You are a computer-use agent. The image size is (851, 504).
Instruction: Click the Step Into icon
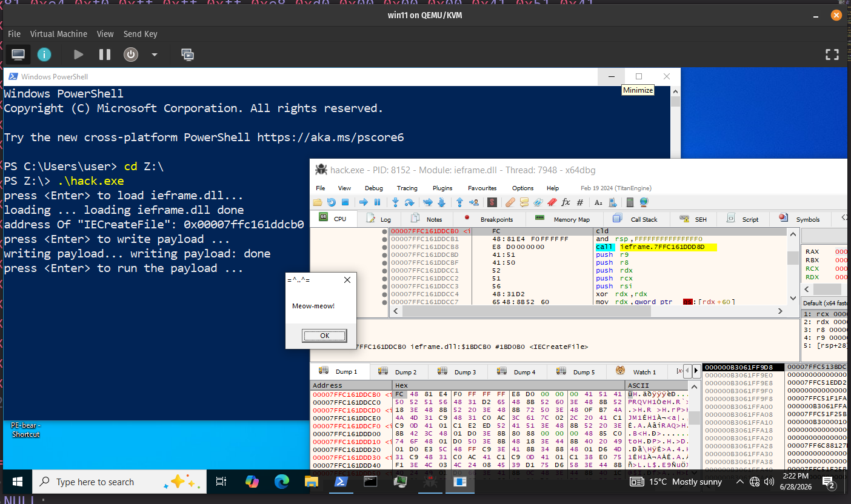click(x=395, y=202)
